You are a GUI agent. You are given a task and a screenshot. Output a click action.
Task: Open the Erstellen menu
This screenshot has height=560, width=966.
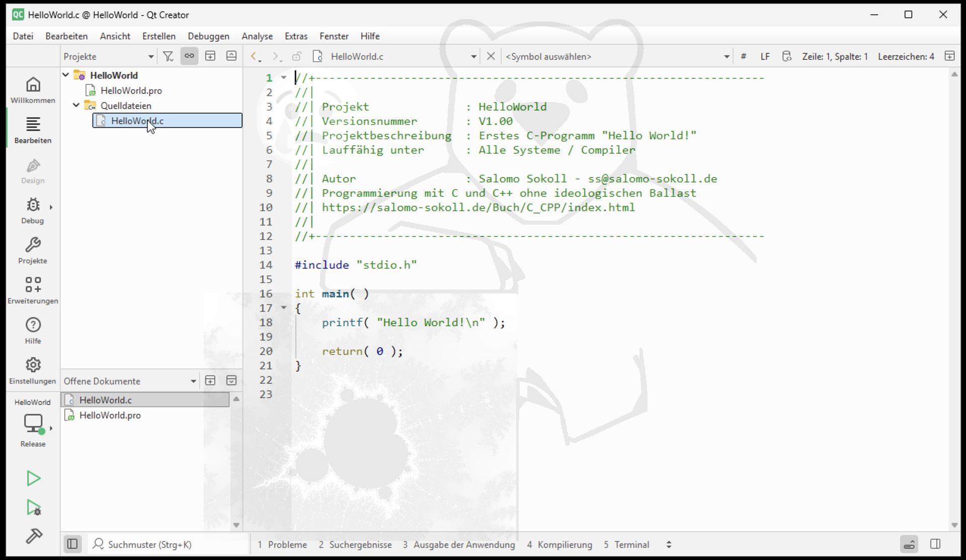[159, 36]
